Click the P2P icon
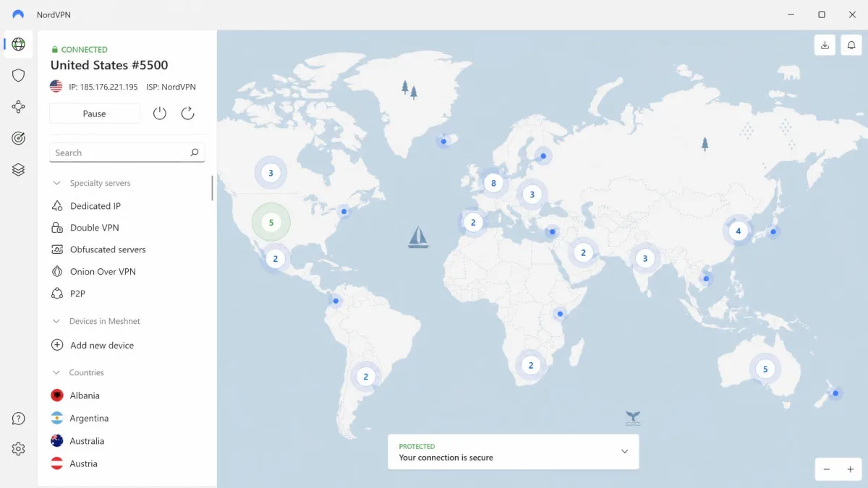 pos(57,294)
